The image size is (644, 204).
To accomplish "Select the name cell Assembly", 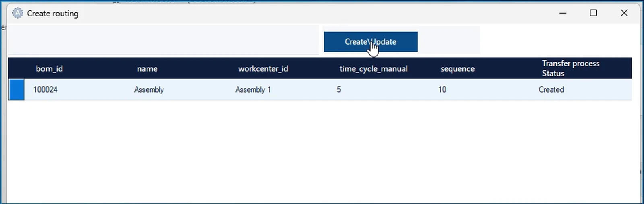I will coord(149,89).
